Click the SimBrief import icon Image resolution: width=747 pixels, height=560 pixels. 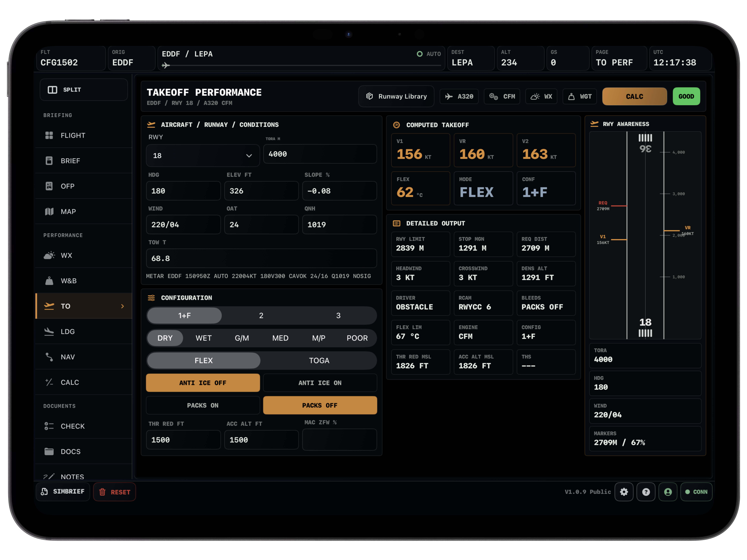click(44, 491)
